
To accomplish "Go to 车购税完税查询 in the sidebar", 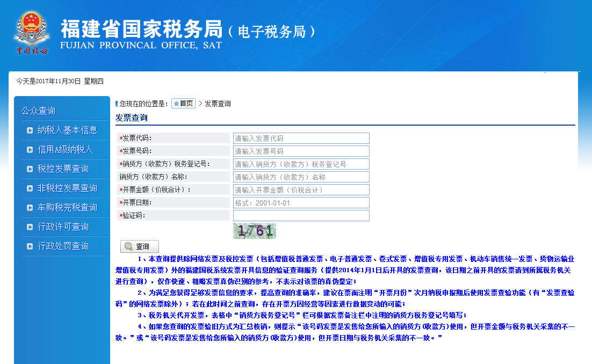I will coord(67,207).
